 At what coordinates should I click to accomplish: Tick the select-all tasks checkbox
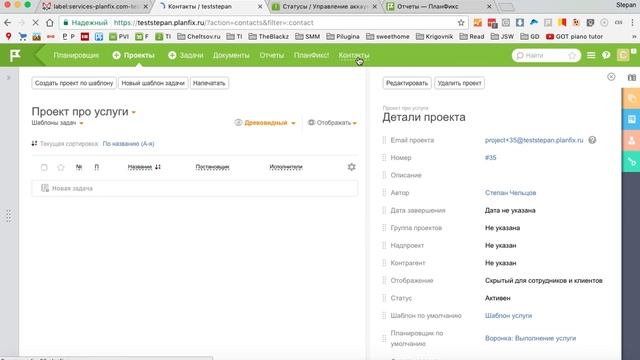coord(44,167)
